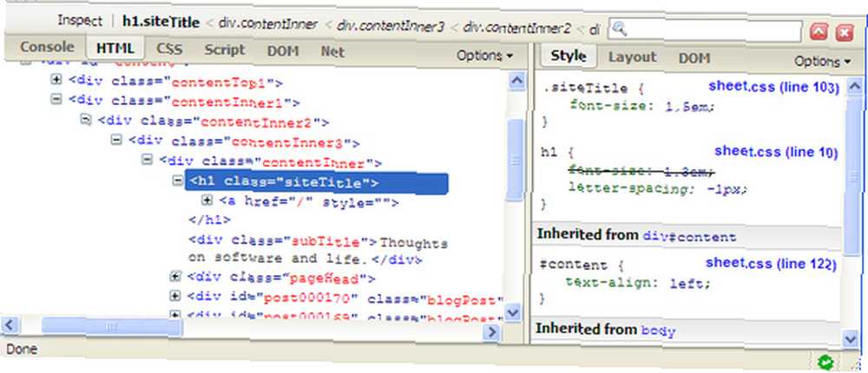Select div.contentInner3 in the breadcrumb path

coord(391,26)
